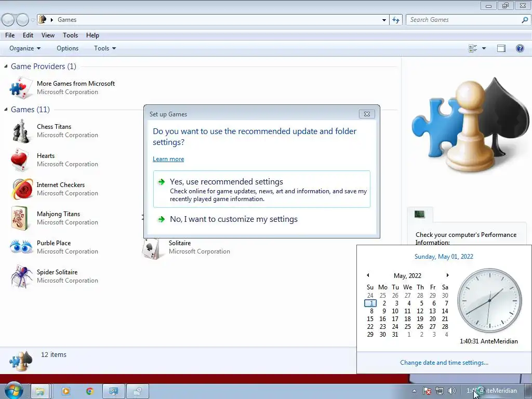This screenshot has width=532, height=399.
Task: Go to the previous month in the calendar
Action: click(x=368, y=275)
